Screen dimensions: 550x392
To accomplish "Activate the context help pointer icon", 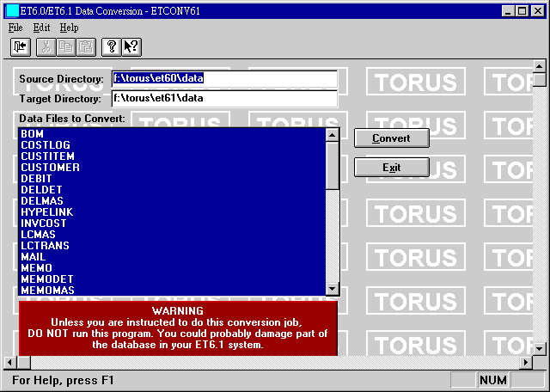I will click(x=131, y=47).
